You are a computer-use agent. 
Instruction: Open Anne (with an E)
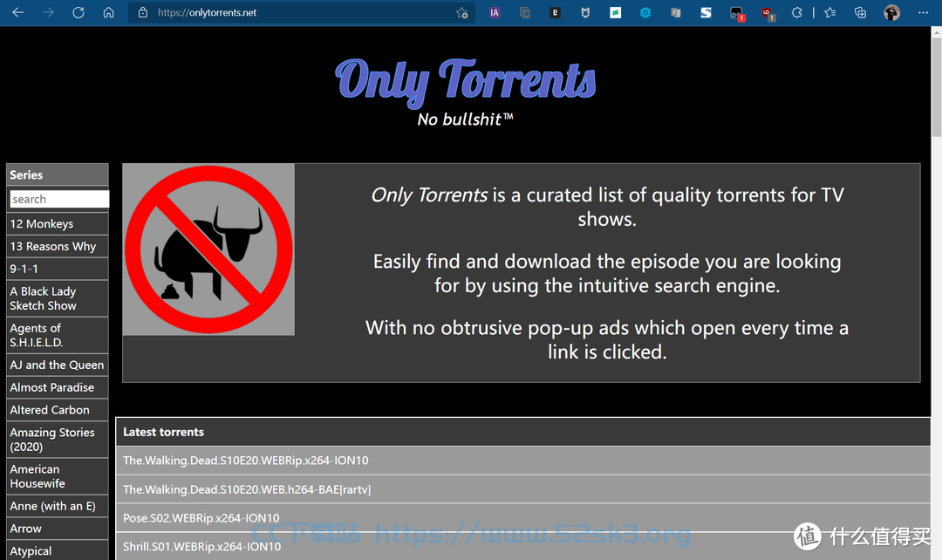[57, 506]
